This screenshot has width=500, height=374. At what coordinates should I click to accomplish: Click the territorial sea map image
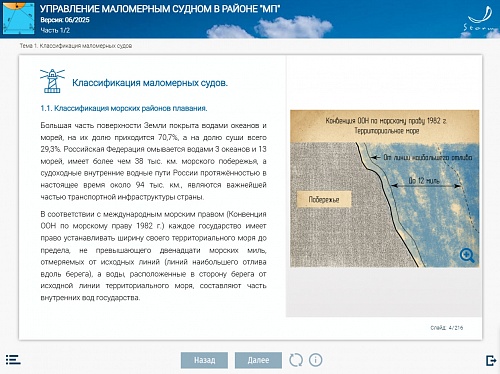pos(384,188)
